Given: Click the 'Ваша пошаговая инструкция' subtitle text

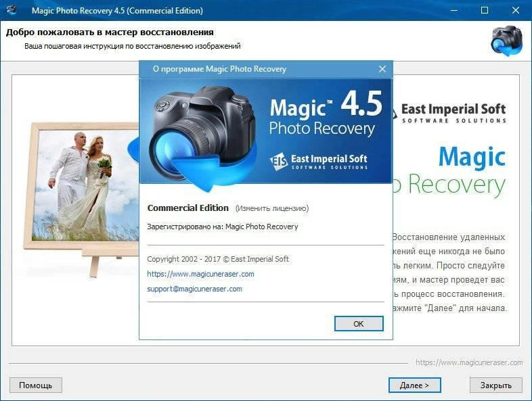Looking at the screenshot, I should (132, 46).
